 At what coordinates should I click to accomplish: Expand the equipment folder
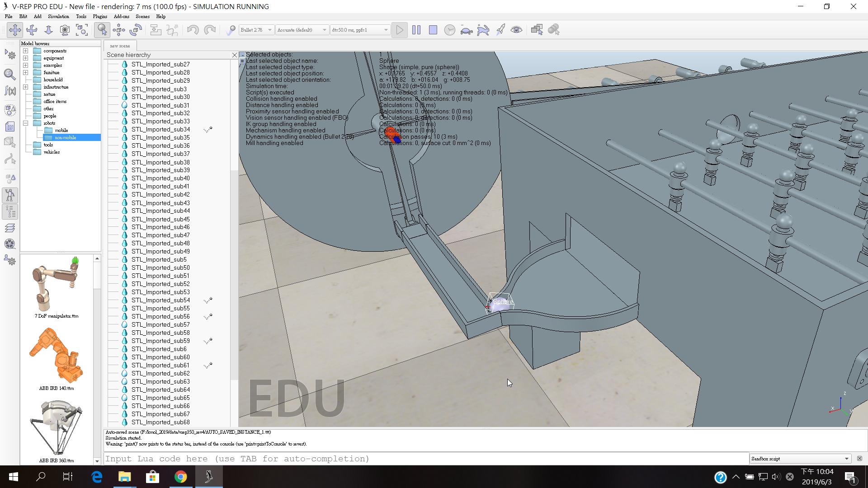(x=26, y=58)
